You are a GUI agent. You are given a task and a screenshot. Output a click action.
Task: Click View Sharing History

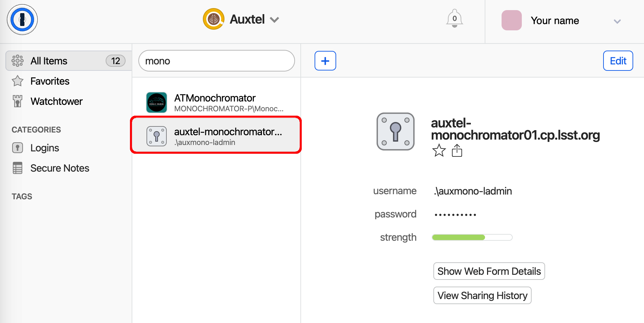coord(482,295)
